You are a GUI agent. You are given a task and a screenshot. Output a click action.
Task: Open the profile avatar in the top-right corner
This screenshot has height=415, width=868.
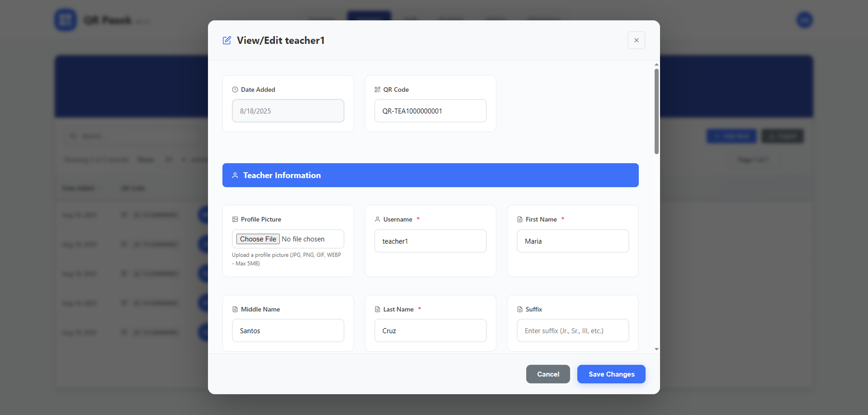pyautogui.click(x=804, y=20)
